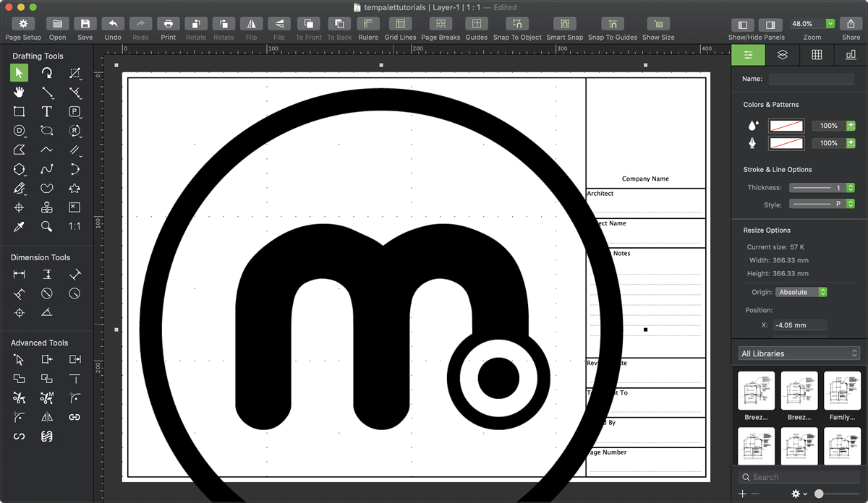The width and height of the screenshot is (868, 503).
Task: Toggle Guides display
Action: pyautogui.click(x=476, y=24)
